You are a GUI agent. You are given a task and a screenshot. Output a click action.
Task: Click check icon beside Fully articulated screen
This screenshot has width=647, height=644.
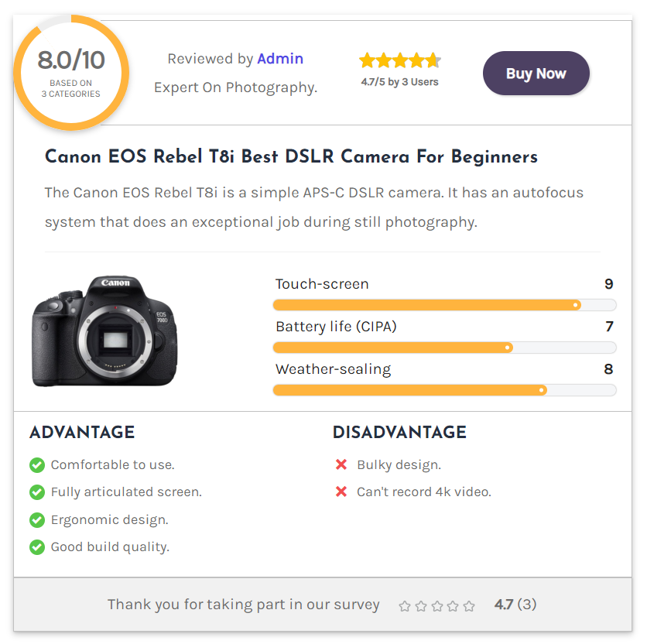tap(36, 492)
